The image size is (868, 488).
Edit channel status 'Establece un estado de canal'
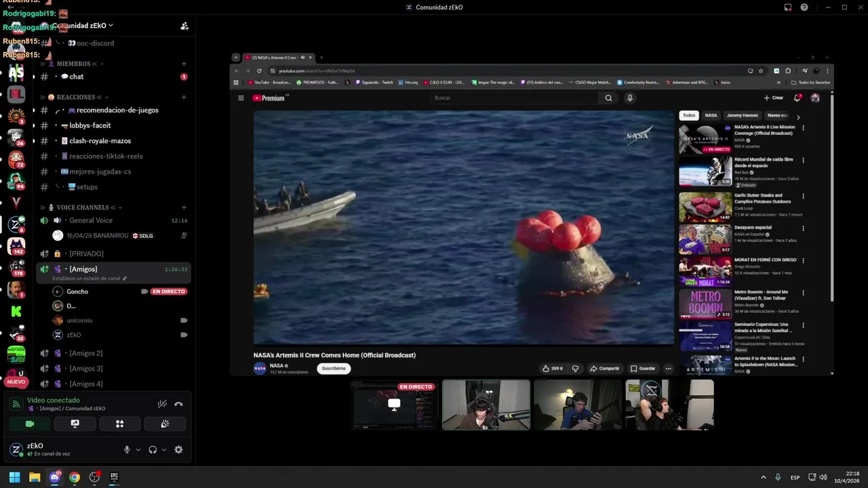tap(90, 279)
